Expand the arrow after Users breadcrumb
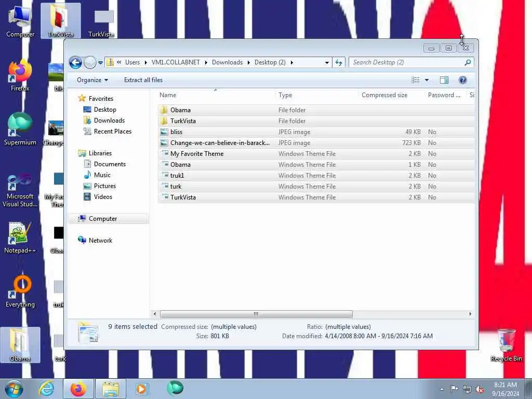The height and width of the screenshot is (399, 532). point(146,62)
